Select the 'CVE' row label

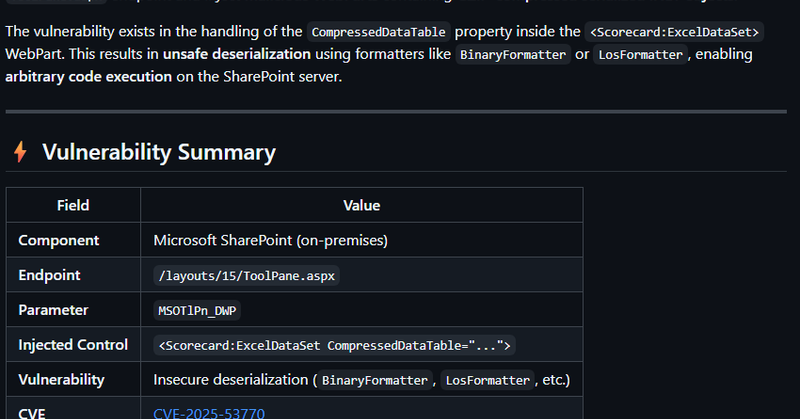click(32, 413)
